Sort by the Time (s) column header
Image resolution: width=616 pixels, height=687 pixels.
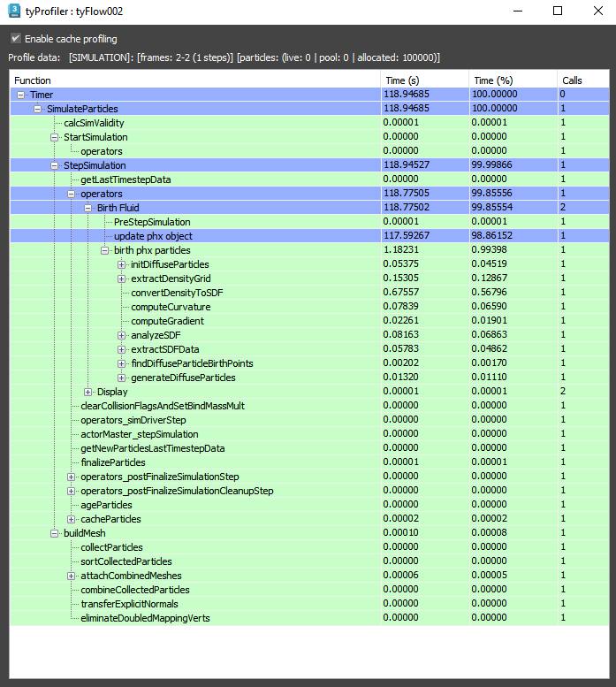[x=425, y=80]
